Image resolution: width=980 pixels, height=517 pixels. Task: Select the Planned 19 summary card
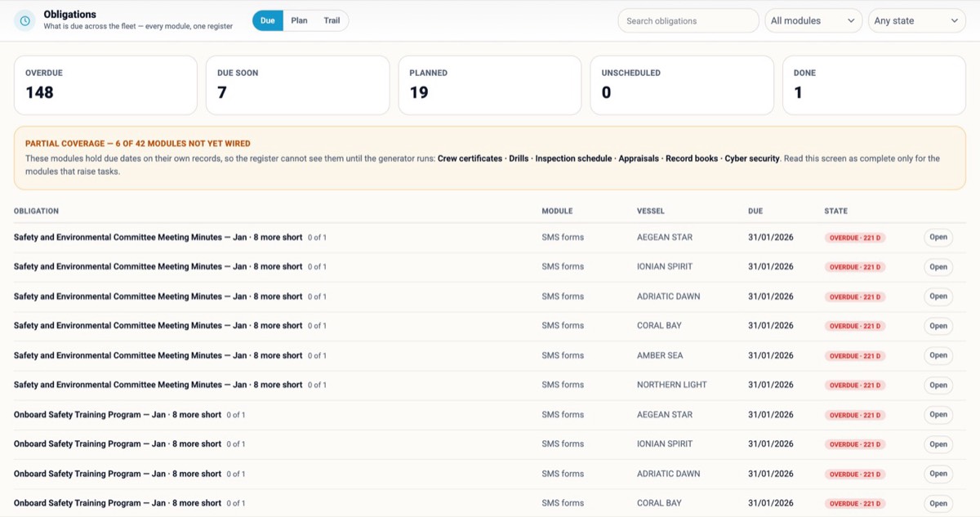click(490, 85)
